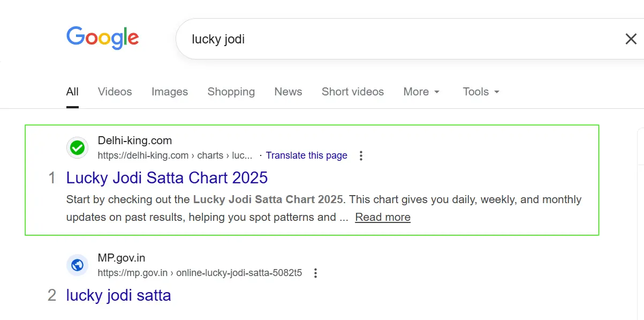The height and width of the screenshot is (320, 644).
Task: Clear the search box with X
Action: (631, 39)
